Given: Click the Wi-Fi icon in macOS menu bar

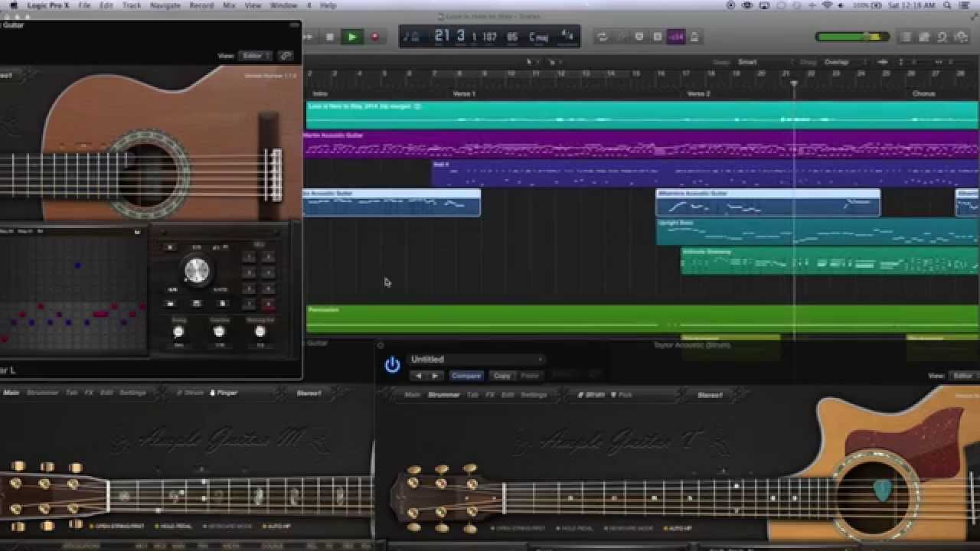Looking at the screenshot, I should point(827,5).
